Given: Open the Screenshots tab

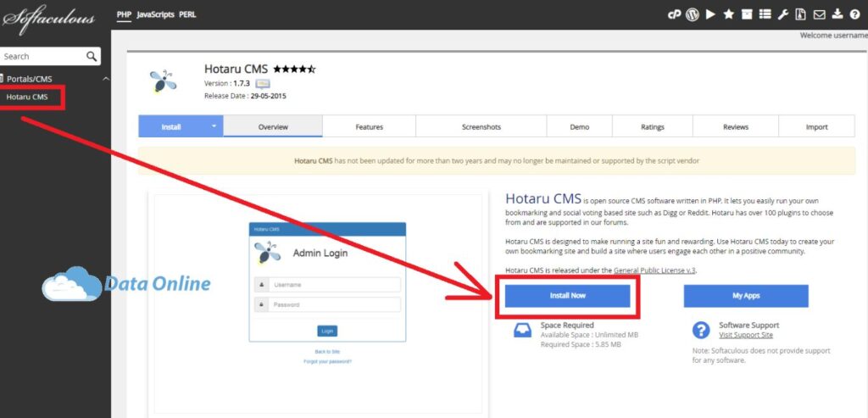Looking at the screenshot, I should click(481, 127).
